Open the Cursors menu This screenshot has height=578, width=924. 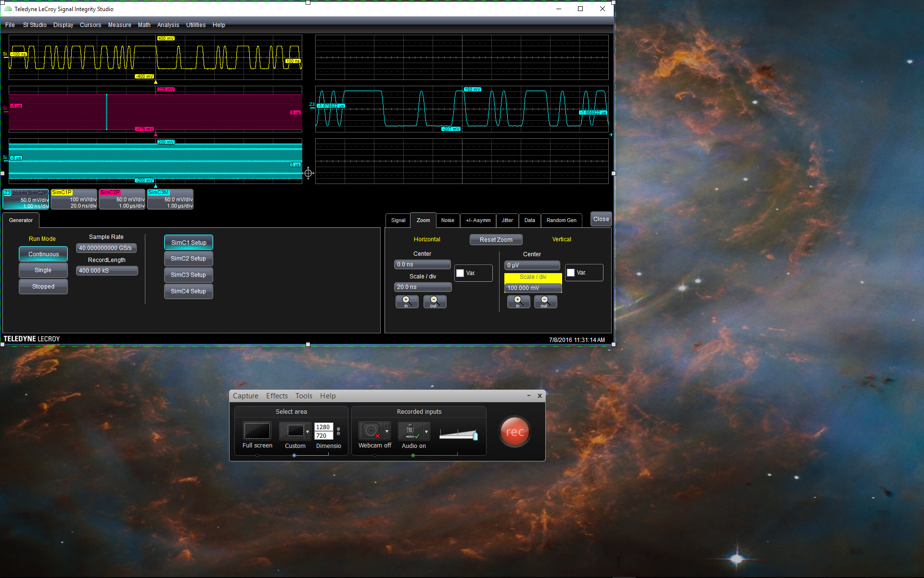(90, 25)
